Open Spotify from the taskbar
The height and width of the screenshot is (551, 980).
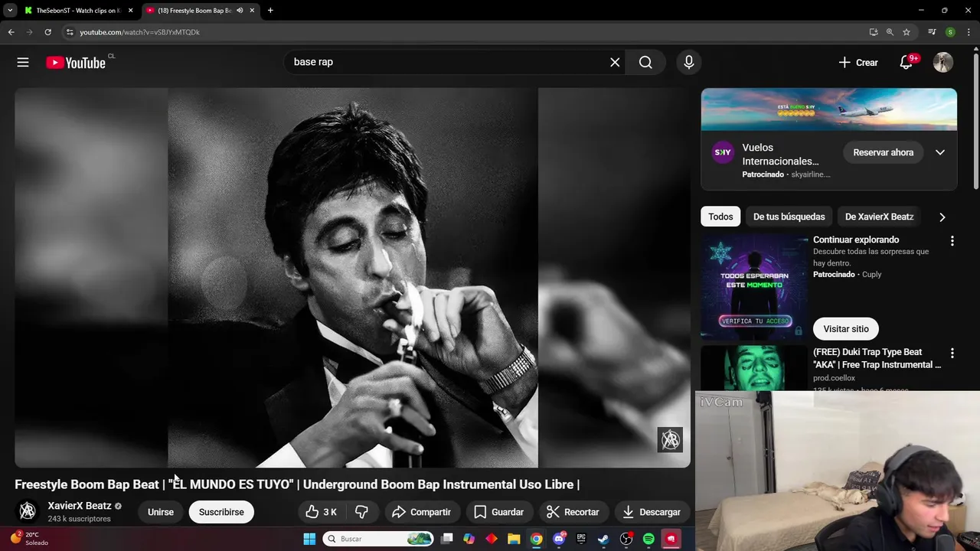648,539
